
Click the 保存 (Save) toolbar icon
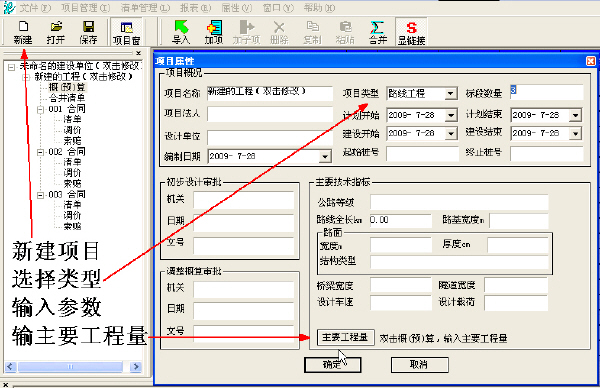click(89, 32)
